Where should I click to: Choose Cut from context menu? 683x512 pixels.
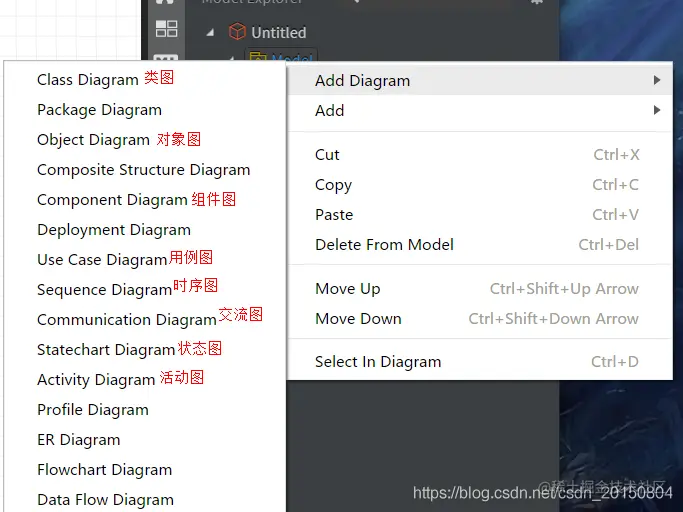tap(480, 155)
